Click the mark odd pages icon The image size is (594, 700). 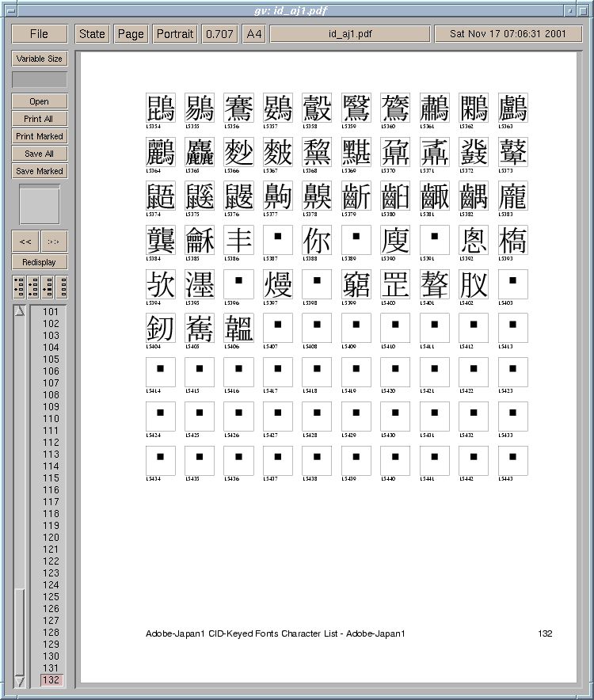point(19,287)
